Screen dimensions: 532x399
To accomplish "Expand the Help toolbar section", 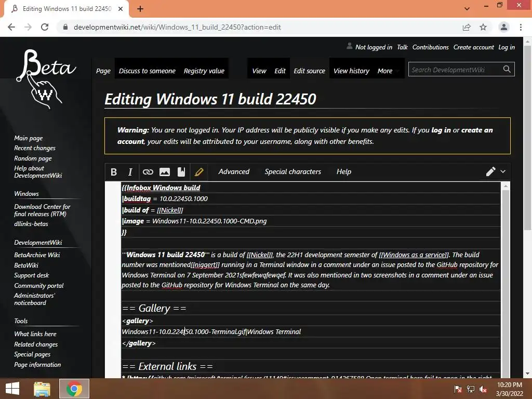I will pos(344,171).
